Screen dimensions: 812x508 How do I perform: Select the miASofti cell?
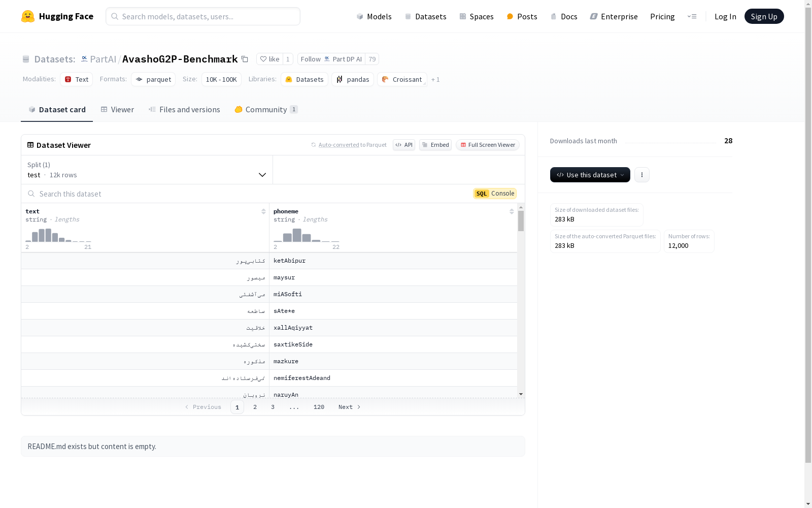pyautogui.click(x=393, y=294)
